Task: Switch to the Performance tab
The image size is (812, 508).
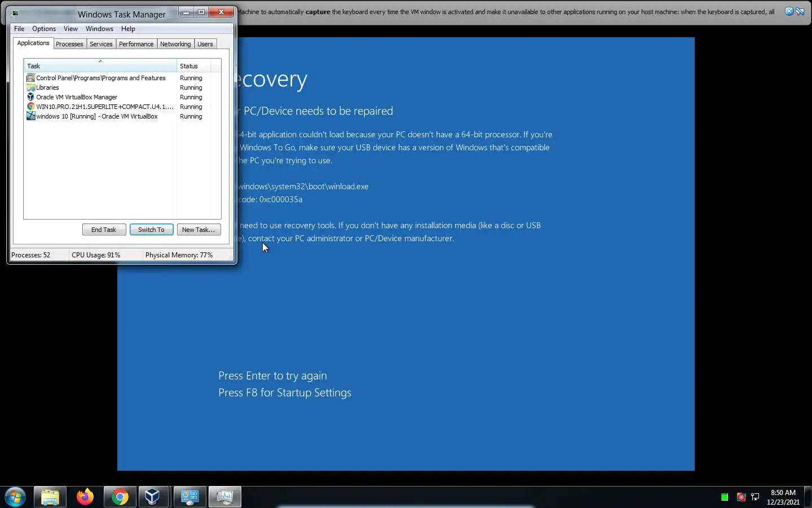Action: click(x=136, y=44)
